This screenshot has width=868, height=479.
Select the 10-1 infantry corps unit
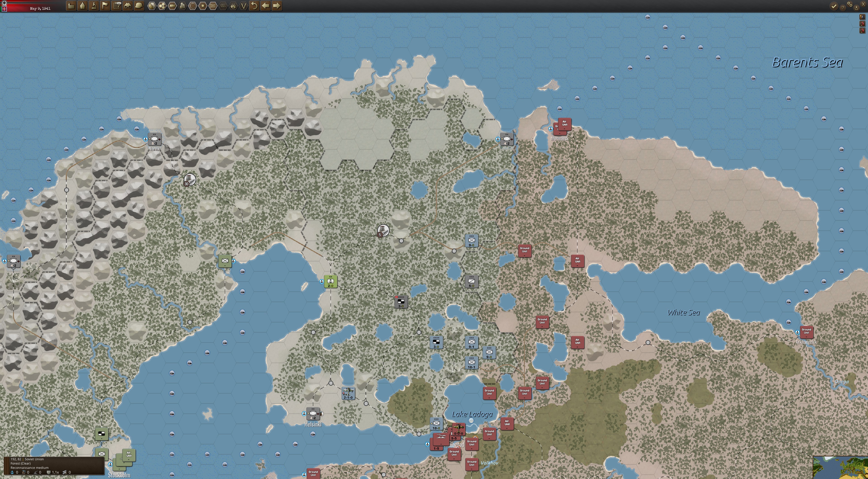tap(471, 363)
